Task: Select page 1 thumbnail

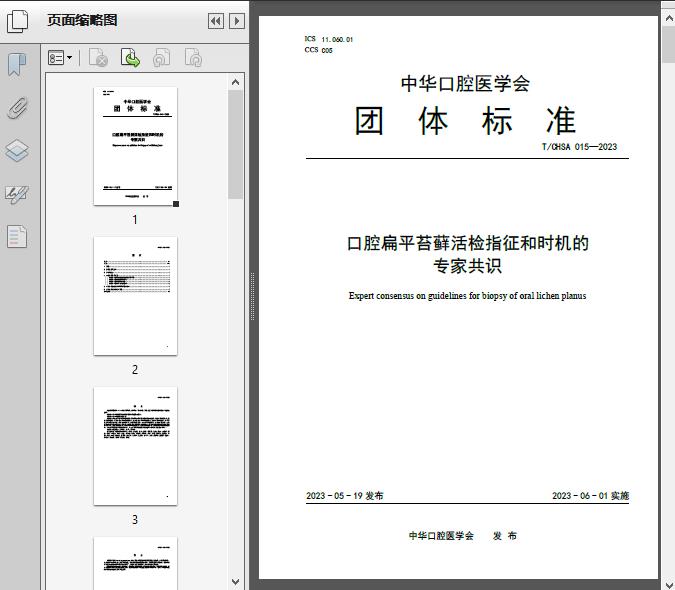Action: pyautogui.click(x=135, y=146)
